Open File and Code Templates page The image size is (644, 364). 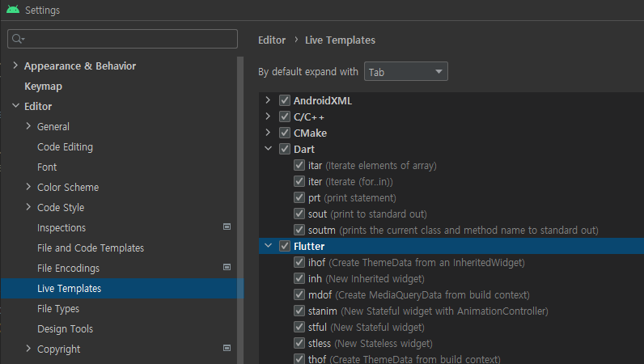(x=91, y=248)
